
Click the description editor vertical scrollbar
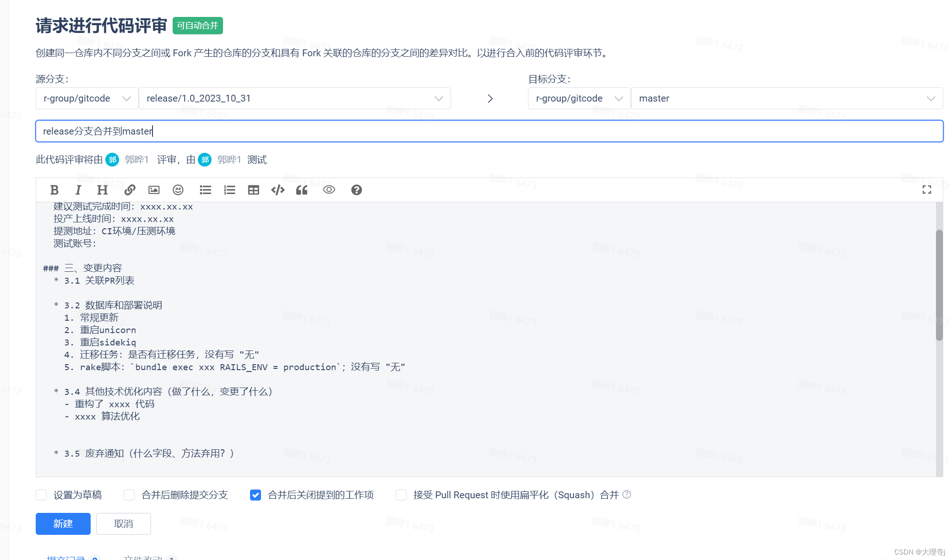tap(939, 285)
